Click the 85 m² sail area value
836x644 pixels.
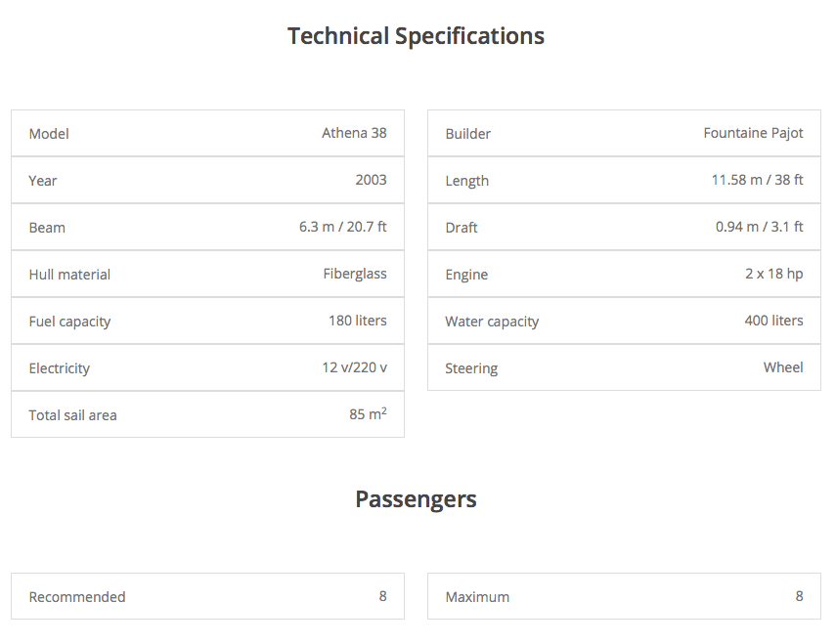tap(368, 414)
